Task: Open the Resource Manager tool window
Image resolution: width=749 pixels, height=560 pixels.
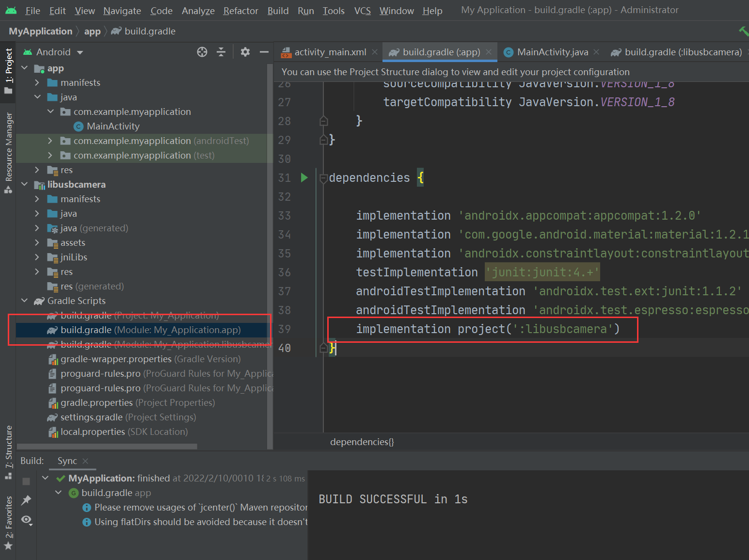Action: [8, 153]
